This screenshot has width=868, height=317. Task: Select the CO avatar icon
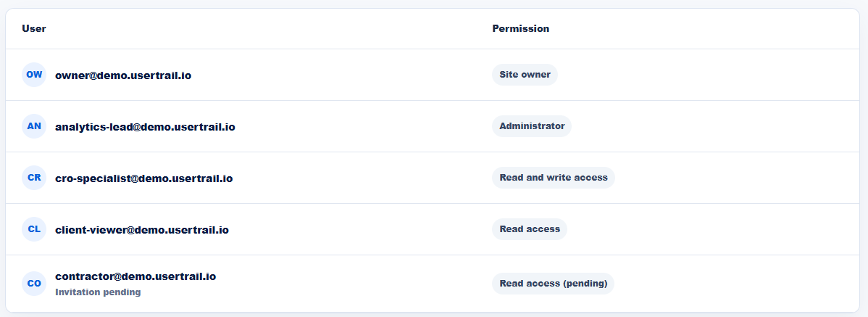tap(34, 284)
